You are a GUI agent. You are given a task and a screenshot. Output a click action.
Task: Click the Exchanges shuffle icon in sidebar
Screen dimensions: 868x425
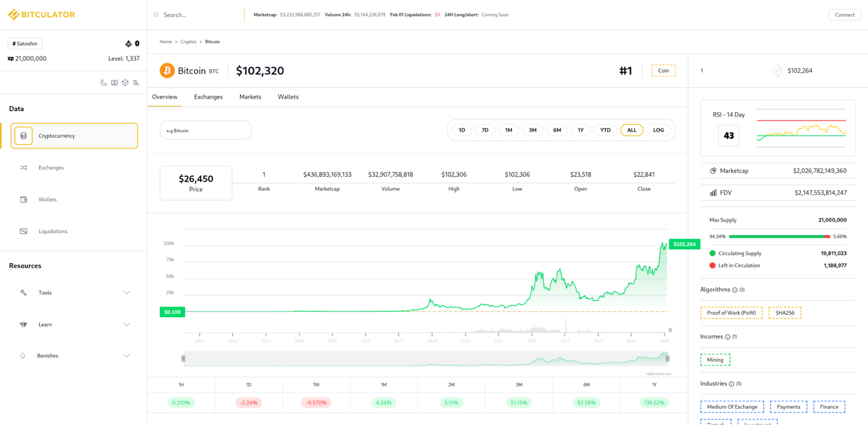pos(23,168)
